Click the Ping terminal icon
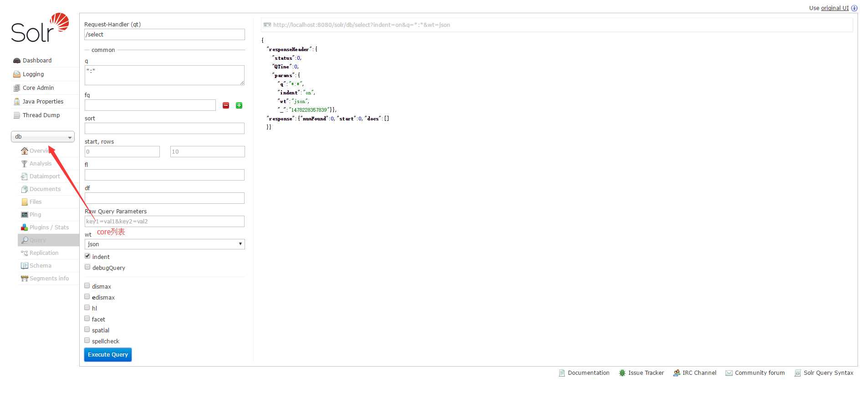 click(x=25, y=215)
